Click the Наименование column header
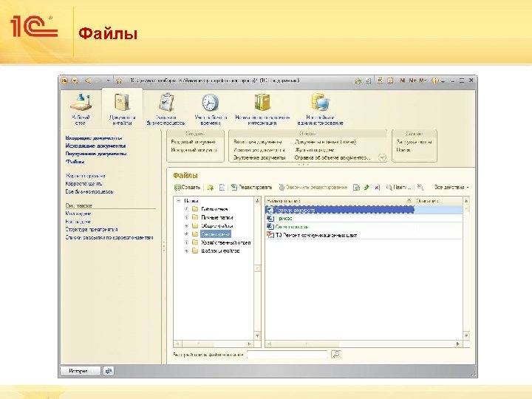Screen dimensions: 532x399 [x=339, y=201]
